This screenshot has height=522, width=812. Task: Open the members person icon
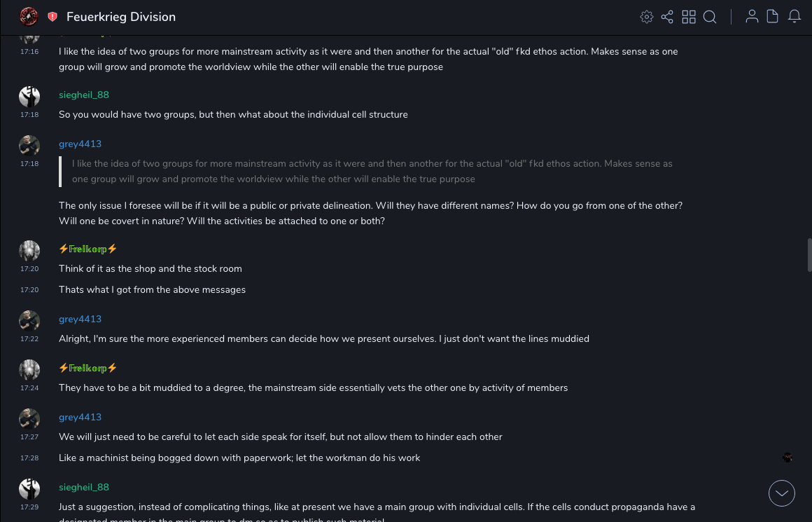coord(752,17)
